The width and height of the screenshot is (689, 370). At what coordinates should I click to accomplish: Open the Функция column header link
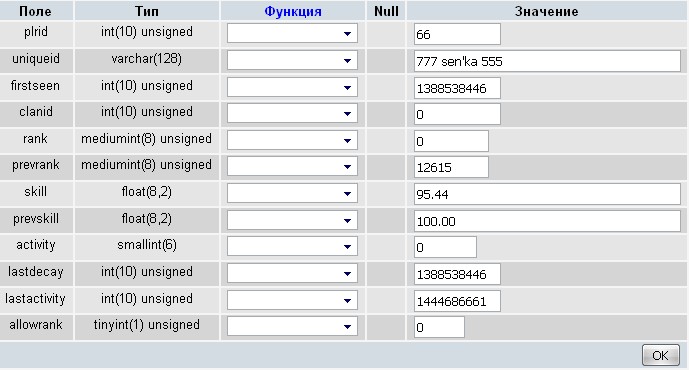click(293, 11)
